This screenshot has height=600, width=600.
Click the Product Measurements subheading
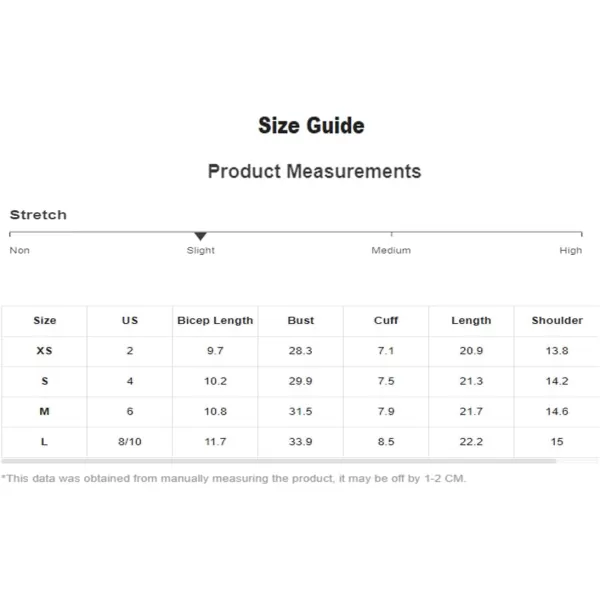coord(314,171)
